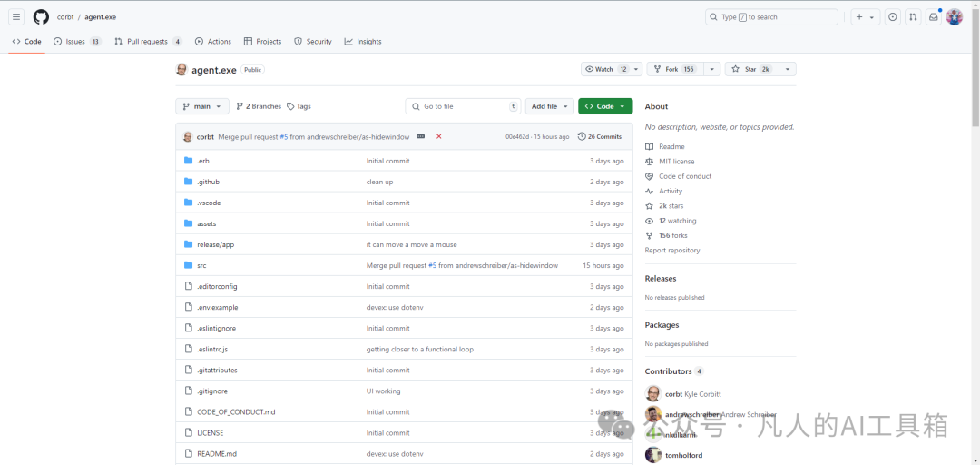The image size is (980, 465).
Task: View the Tags link
Action: coord(299,106)
